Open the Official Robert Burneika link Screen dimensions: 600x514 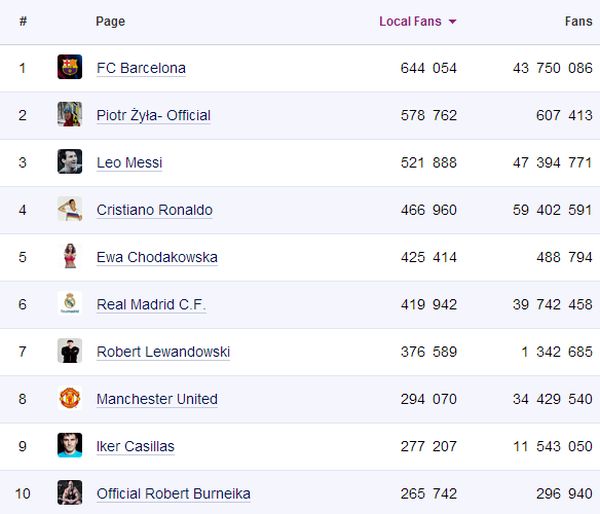(173, 494)
